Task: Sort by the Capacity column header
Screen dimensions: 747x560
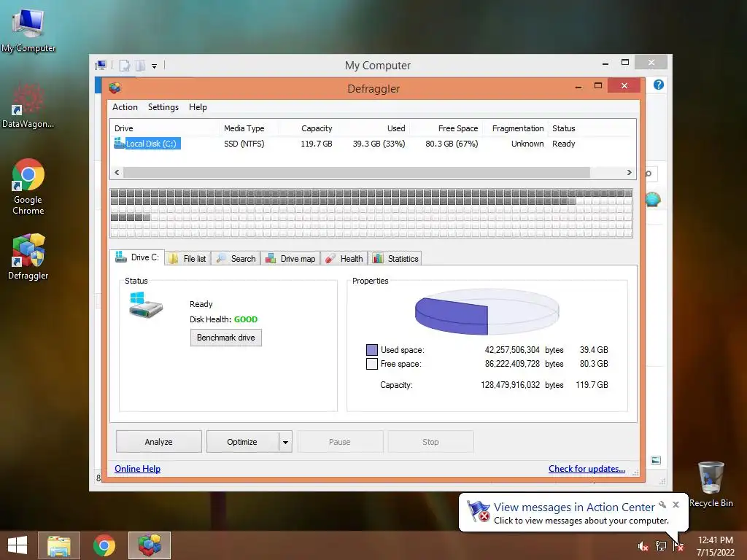Action: 317,128
